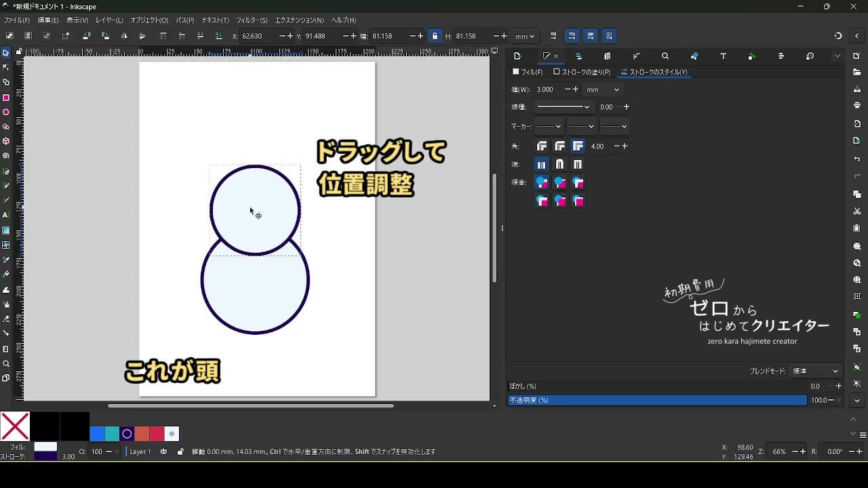Click the Undo arrow icon
The image size is (868, 488).
[857, 159]
